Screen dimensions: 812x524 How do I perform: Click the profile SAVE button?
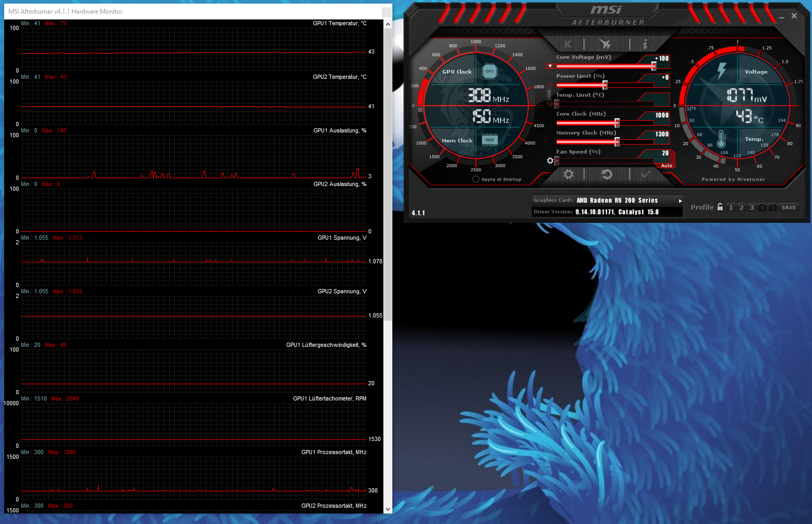789,207
